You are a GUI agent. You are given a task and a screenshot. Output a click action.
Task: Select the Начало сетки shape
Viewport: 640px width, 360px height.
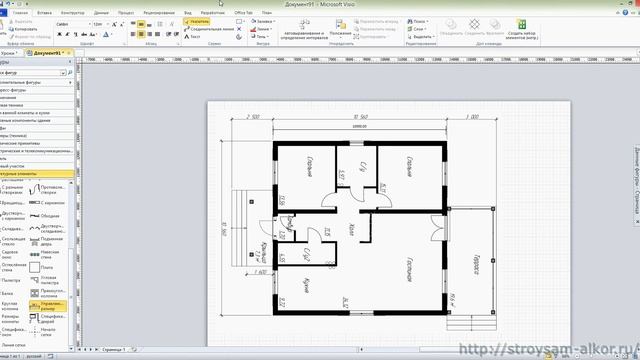pyautogui.click(x=43, y=332)
